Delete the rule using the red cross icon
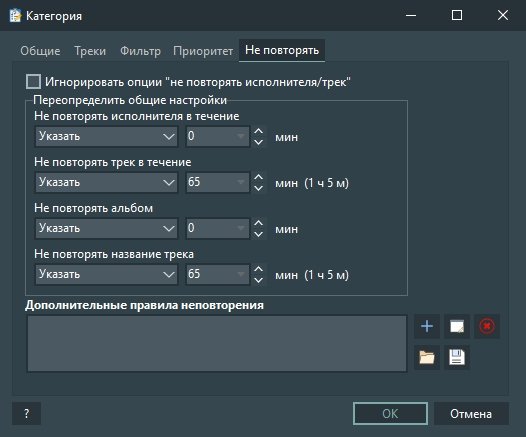Viewport: 526px width, 437px height. tap(487, 326)
